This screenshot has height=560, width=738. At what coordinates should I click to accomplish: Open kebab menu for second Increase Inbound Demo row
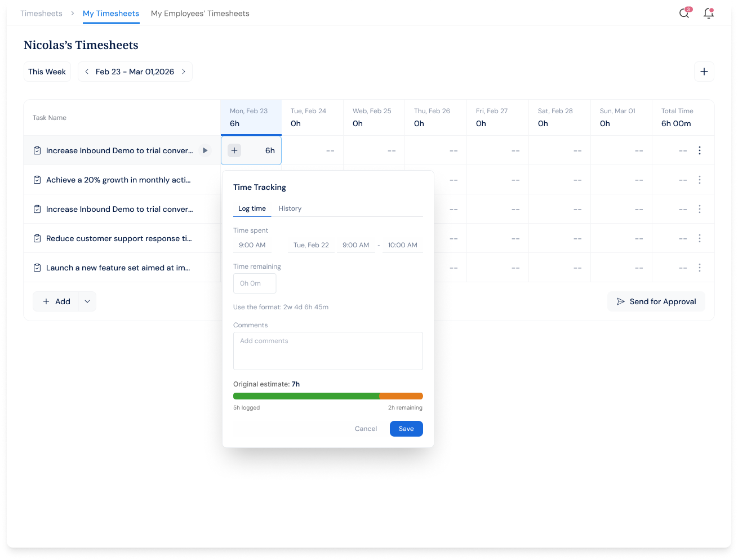(x=700, y=209)
